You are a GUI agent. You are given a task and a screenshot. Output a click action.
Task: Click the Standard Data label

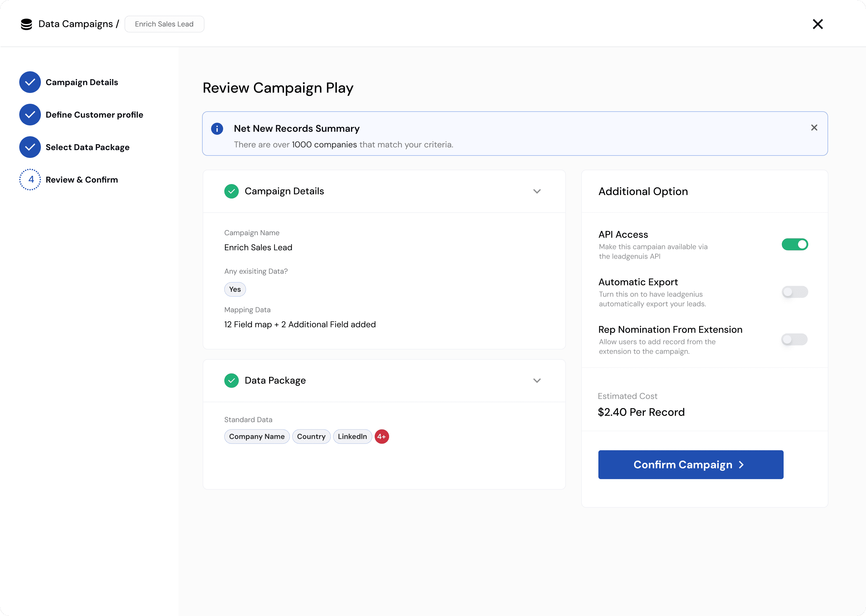coord(248,420)
